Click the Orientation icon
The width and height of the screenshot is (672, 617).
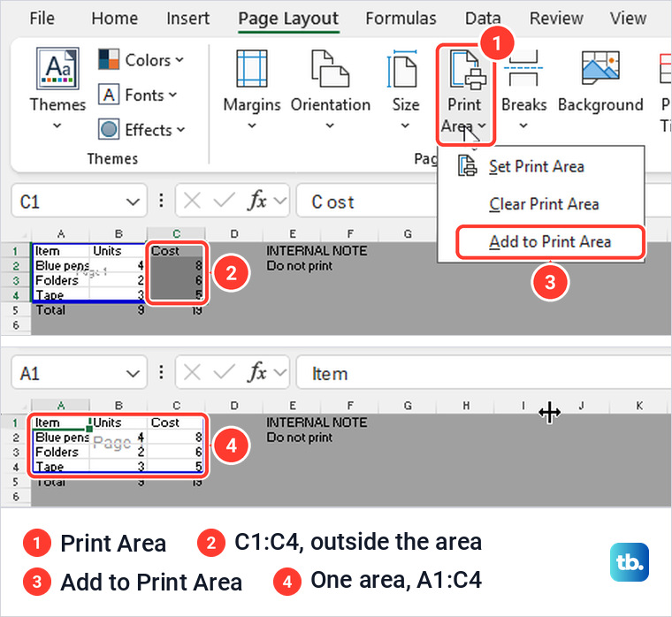tap(330, 69)
